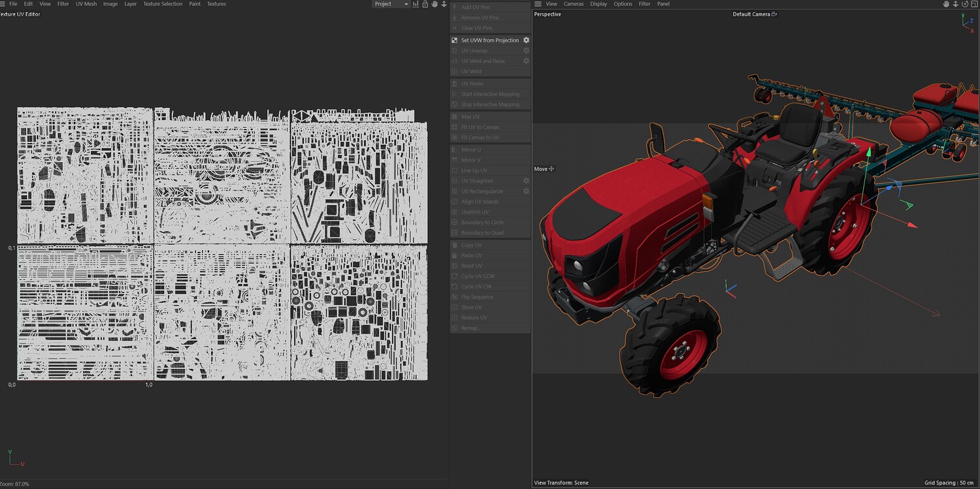
Task: Open the Textures menu
Action: [216, 4]
